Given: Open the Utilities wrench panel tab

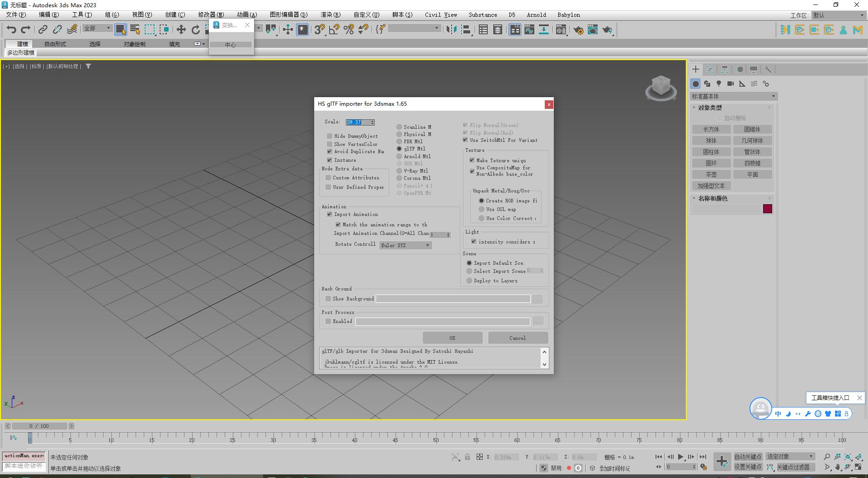Looking at the screenshot, I should pyautogui.click(x=768, y=69).
